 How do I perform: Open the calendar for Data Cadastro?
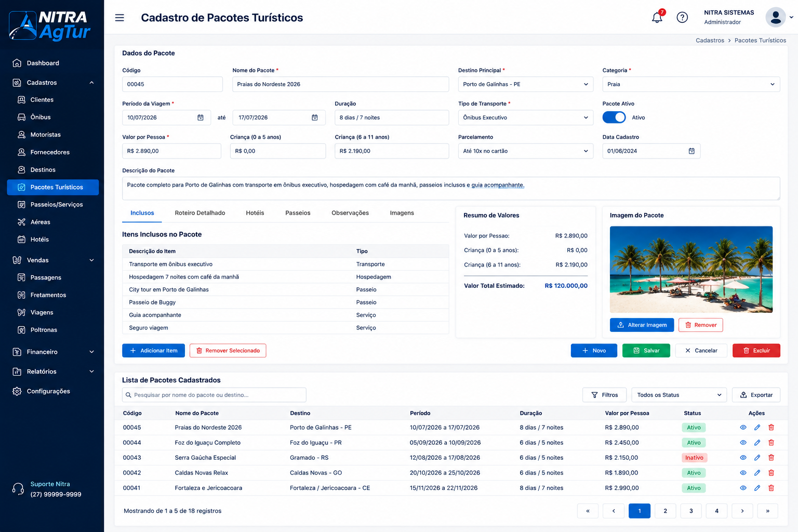tap(691, 151)
